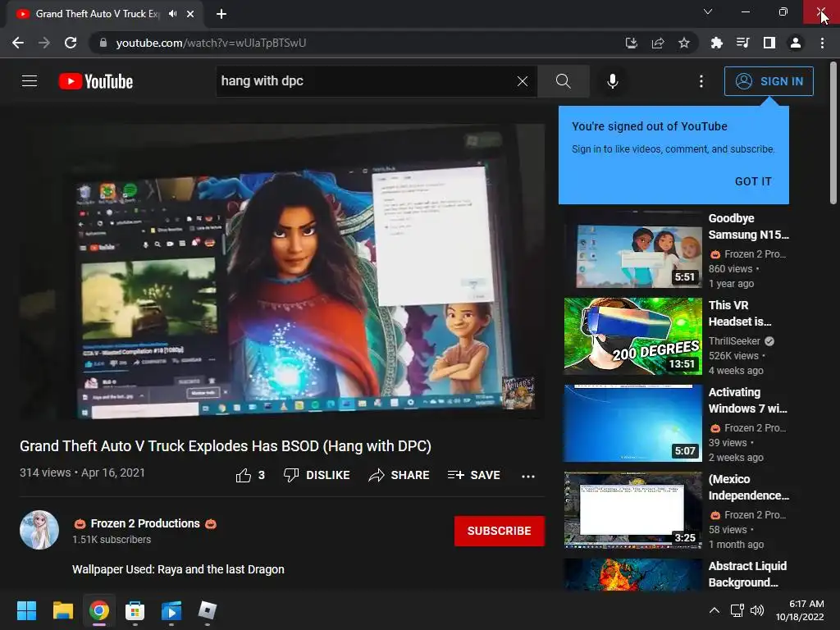Open Abstract Liquid Background video title
The height and width of the screenshot is (630, 840).
748,574
